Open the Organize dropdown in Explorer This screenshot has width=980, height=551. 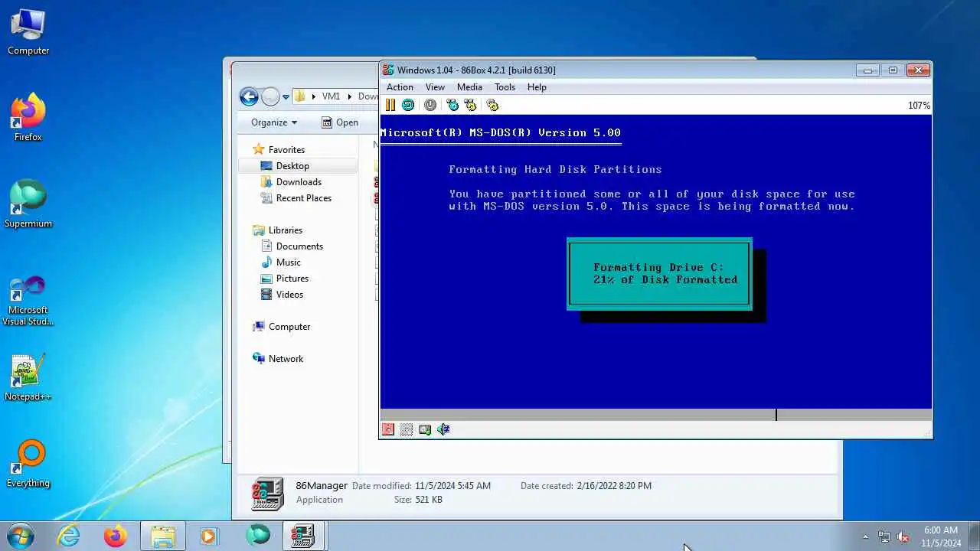point(273,122)
